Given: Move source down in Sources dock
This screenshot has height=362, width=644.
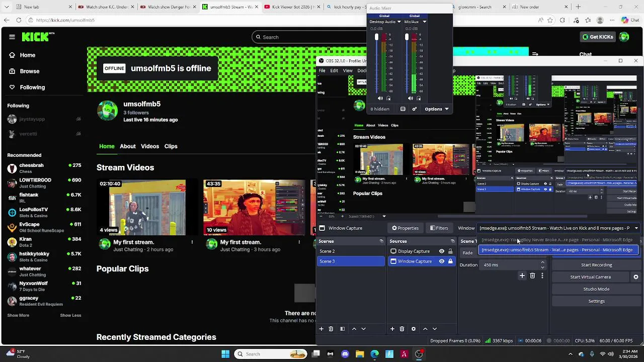Looking at the screenshot, I should coord(435,329).
